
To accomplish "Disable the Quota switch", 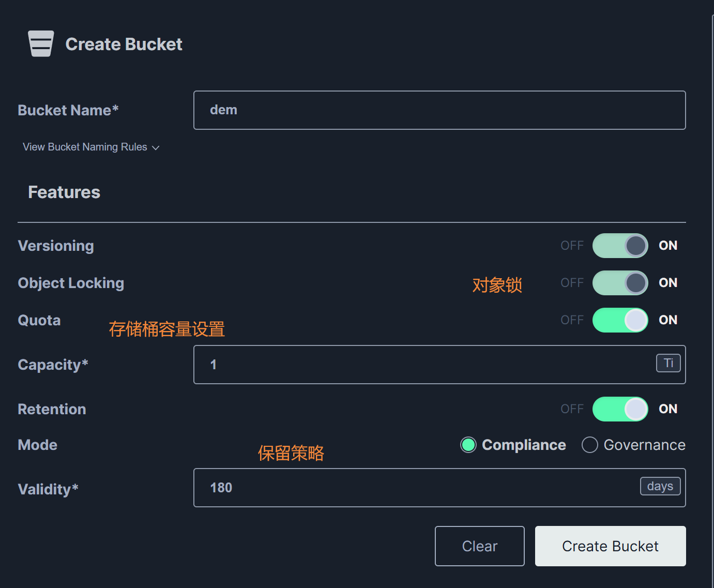I will 620,320.
